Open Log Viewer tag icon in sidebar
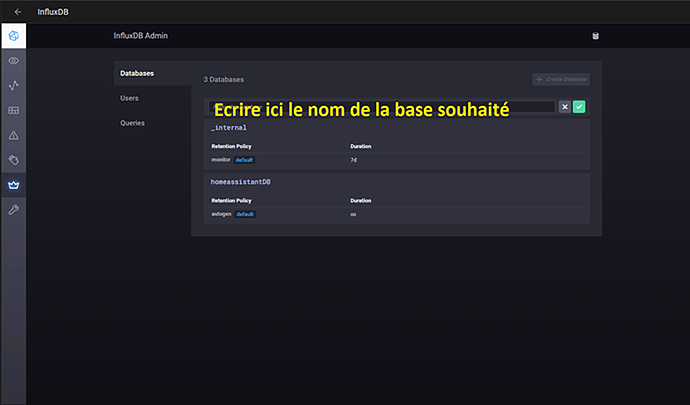This screenshot has width=690, height=405. [14, 160]
